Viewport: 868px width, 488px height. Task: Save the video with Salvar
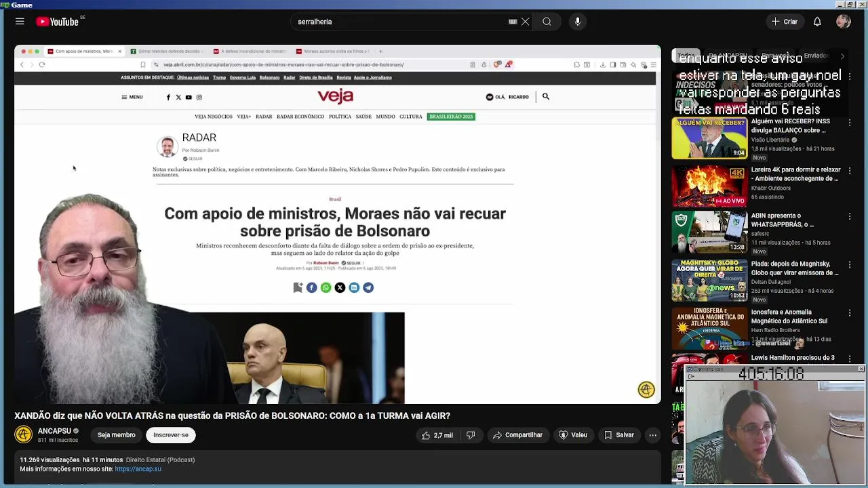pyautogui.click(x=618, y=435)
